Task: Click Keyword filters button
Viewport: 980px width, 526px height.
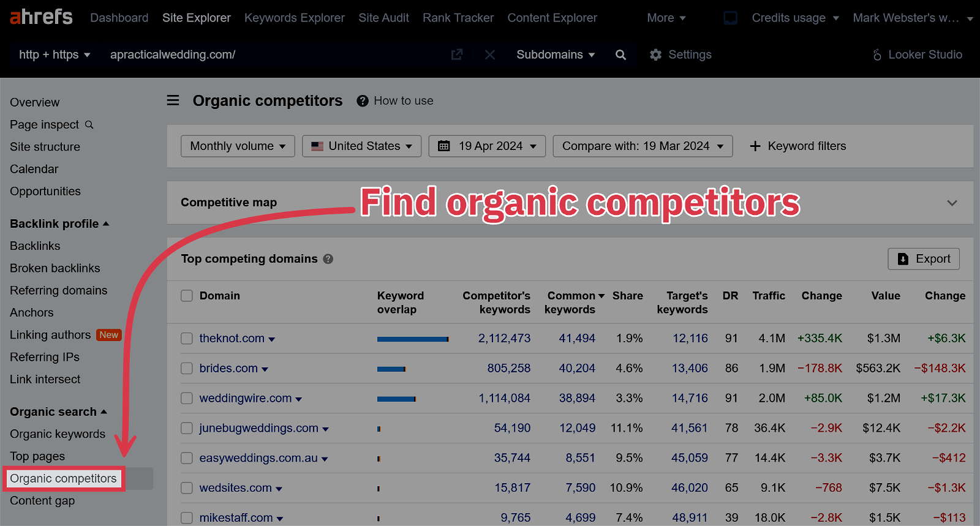Action: pos(798,146)
